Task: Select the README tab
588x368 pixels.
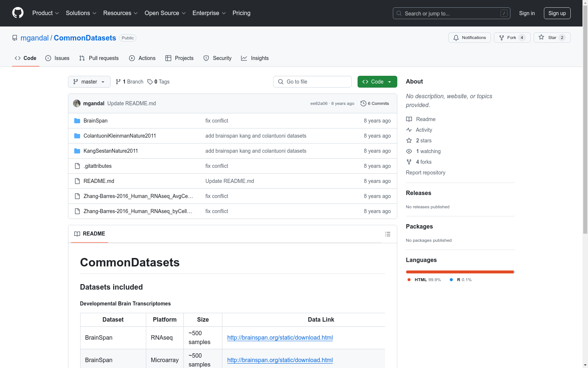Action: point(90,234)
